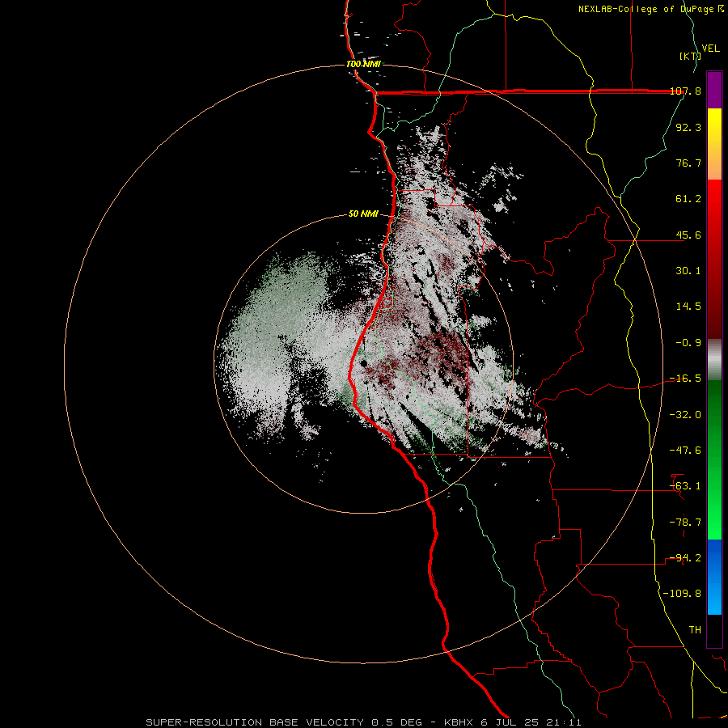The width and height of the screenshot is (728, 728).
Task: Click the 76.7 velocity scale value
Action: pyautogui.click(x=688, y=163)
